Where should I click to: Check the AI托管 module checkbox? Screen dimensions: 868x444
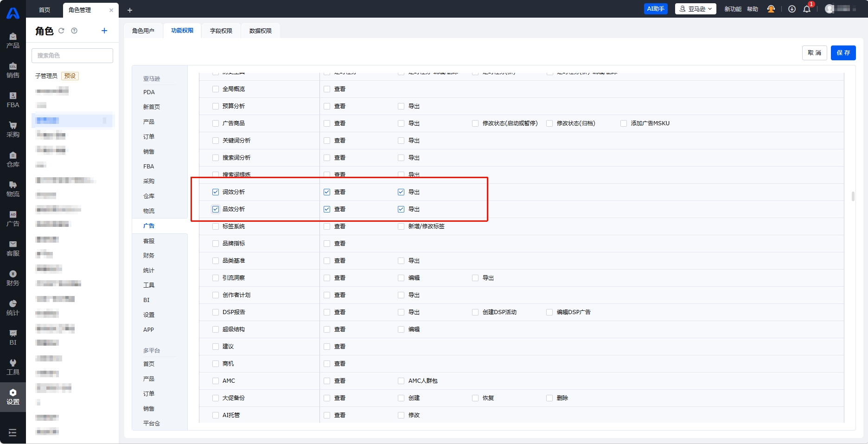[216, 415]
